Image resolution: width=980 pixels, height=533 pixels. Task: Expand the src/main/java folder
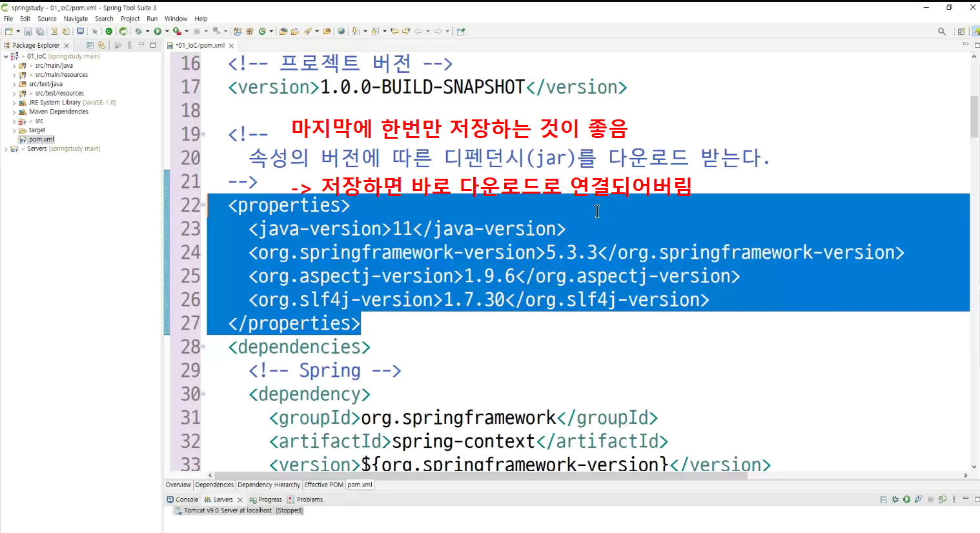pyautogui.click(x=14, y=66)
